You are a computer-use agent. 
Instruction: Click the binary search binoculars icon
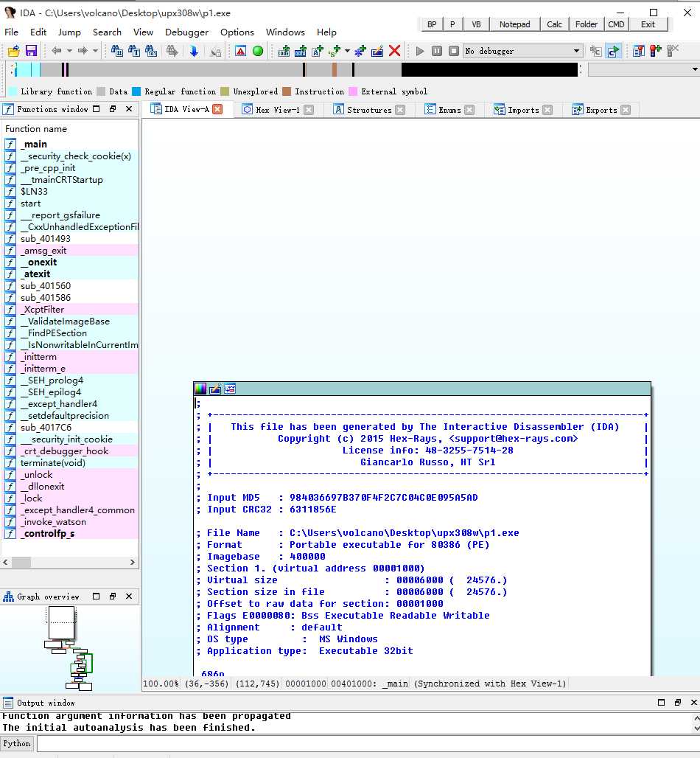151,51
